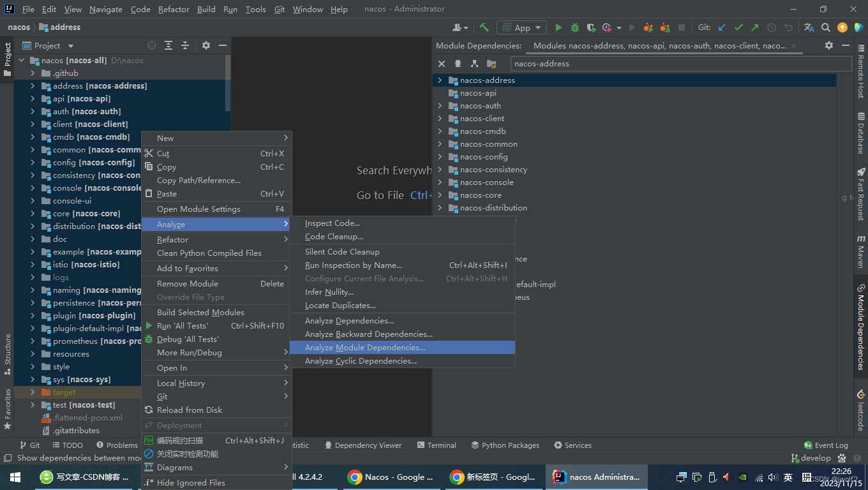Open the App run configuration dropdown
The height and width of the screenshot is (490, 868).
pyautogui.click(x=522, y=27)
